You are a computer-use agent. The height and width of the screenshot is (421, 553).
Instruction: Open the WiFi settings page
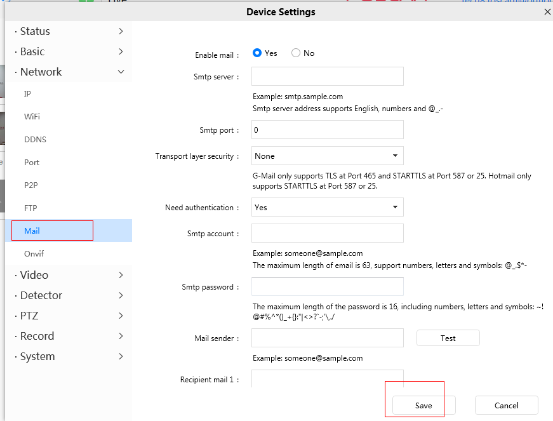32,116
